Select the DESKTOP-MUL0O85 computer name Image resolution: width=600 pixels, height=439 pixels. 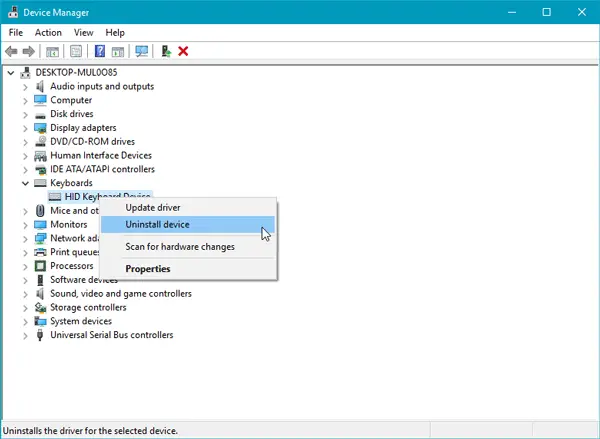coord(76,72)
